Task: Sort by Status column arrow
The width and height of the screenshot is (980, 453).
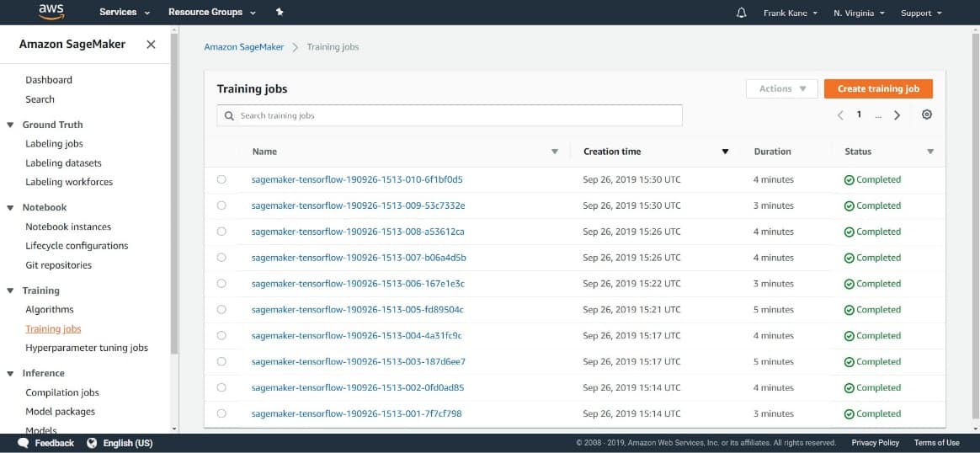Action: click(x=930, y=152)
